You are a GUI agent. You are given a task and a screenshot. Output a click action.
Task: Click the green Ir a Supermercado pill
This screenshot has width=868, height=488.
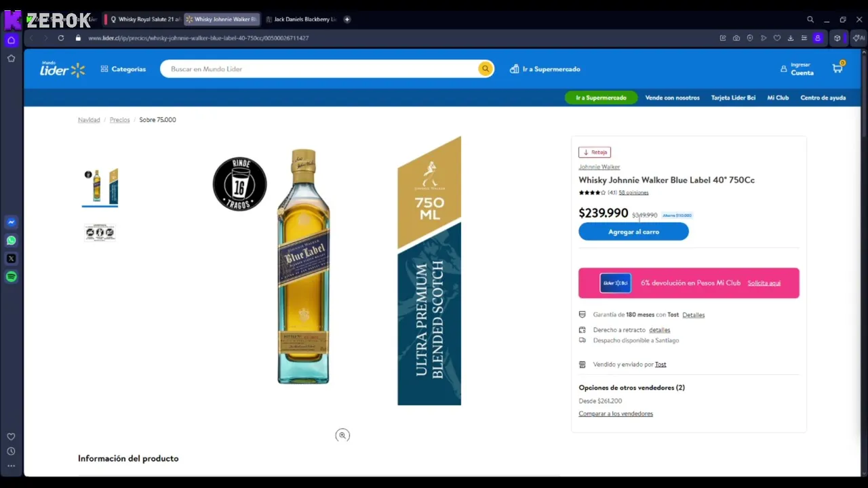pos(601,98)
